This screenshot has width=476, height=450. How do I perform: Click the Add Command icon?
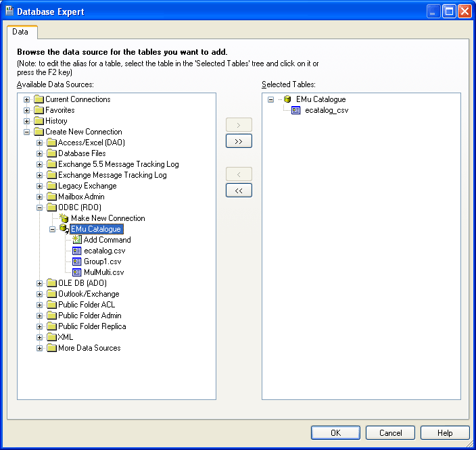76,240
